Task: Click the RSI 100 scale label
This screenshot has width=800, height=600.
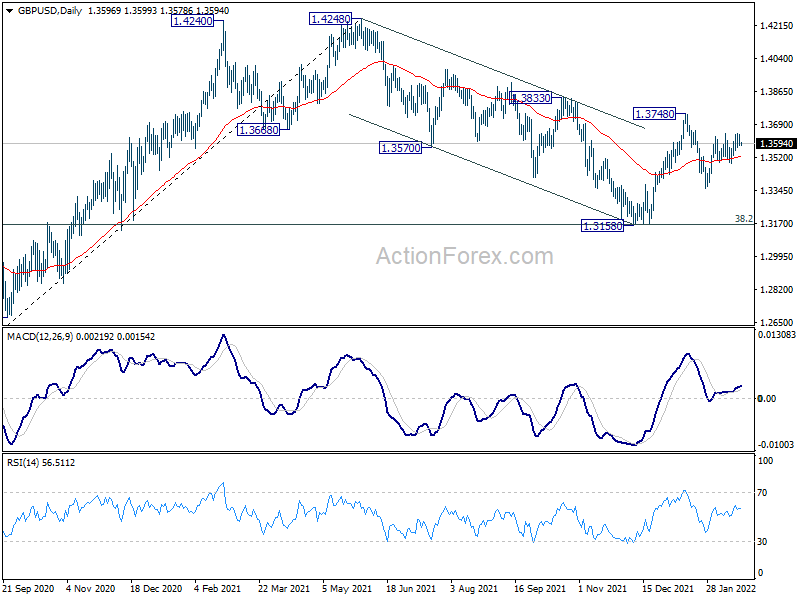Action: click(x=765, y=461)
